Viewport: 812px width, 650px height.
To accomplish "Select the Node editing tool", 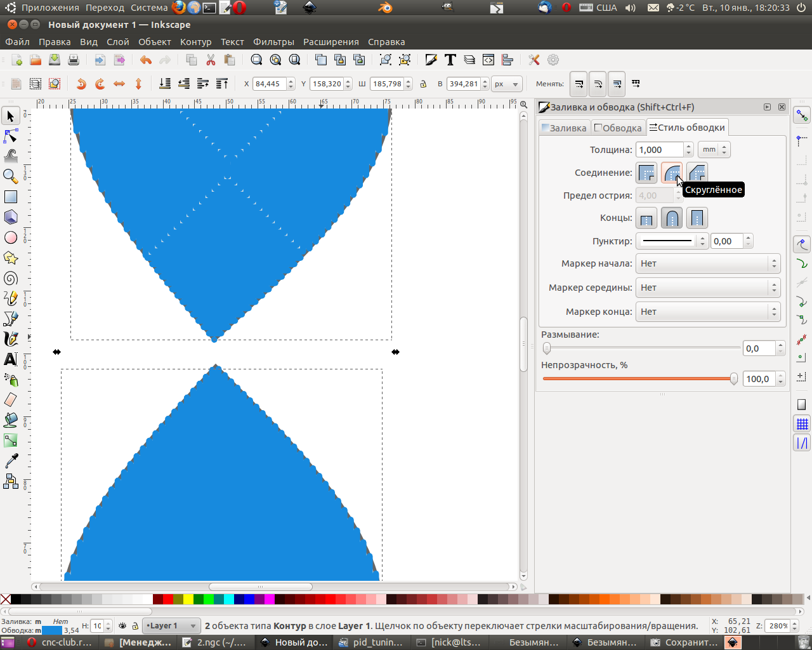I will [x=11, y=136].
